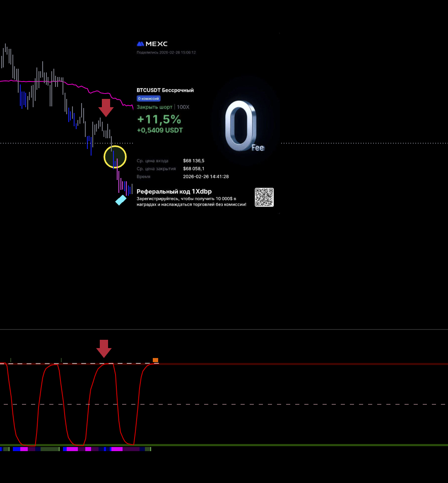Click the red down arrow above the candlesticks
448x483 pixels.
[106, 108]
